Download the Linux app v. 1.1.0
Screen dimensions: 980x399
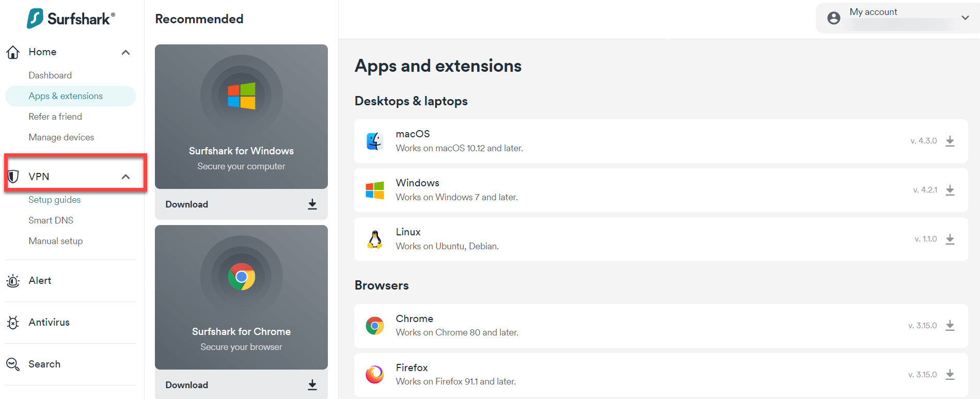coord(950,239)
